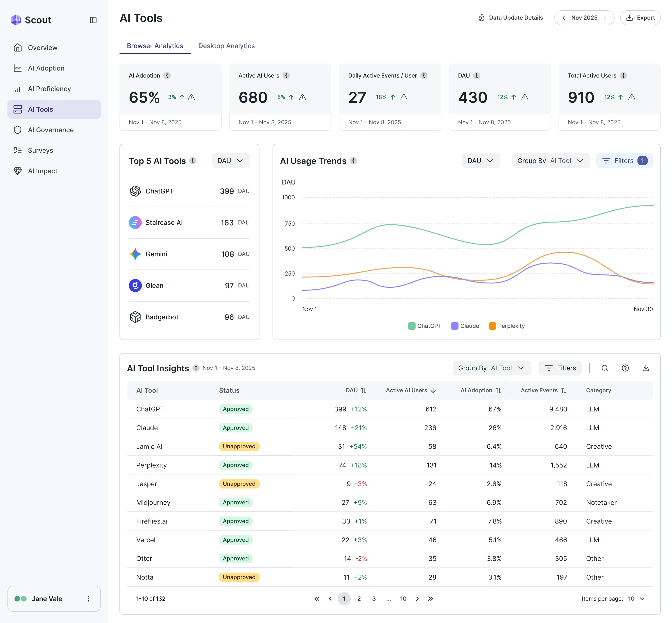
Task: Select the Browser Analytics tab
Action: 155,46
